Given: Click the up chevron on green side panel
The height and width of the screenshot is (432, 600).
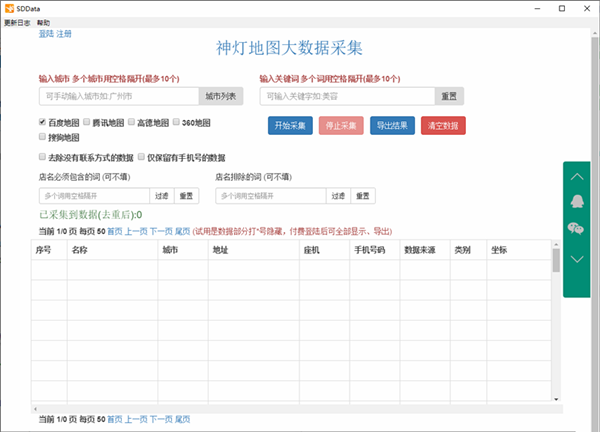Looking at the screenshot, I should (576, 175).
